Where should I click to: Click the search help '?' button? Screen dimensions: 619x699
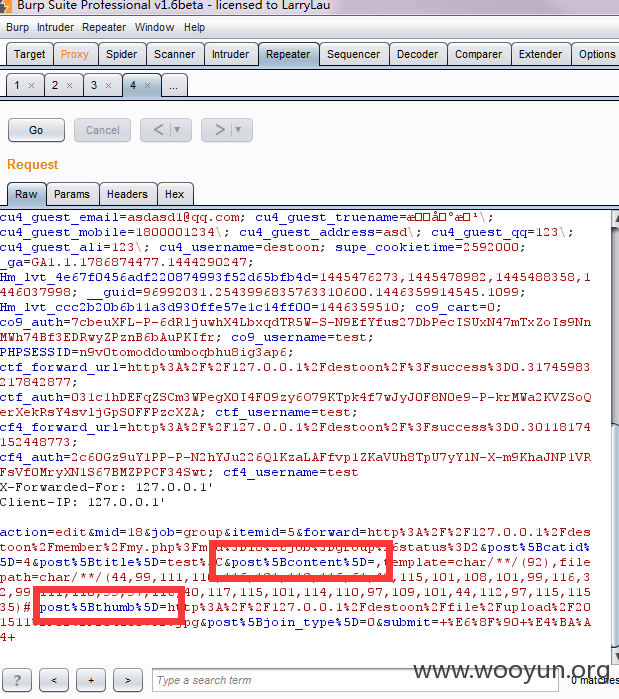17,680
